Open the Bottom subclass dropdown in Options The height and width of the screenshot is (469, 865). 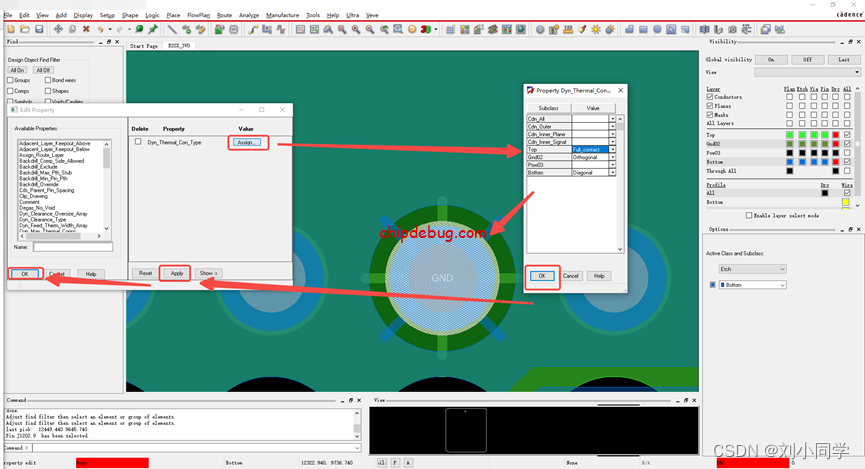[781, 285]
